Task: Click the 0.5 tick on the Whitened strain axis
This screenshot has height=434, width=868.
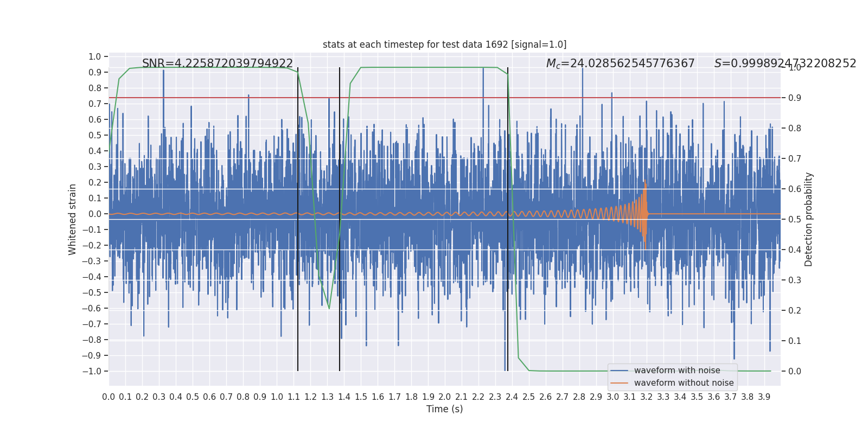Action: pos(94,135)
